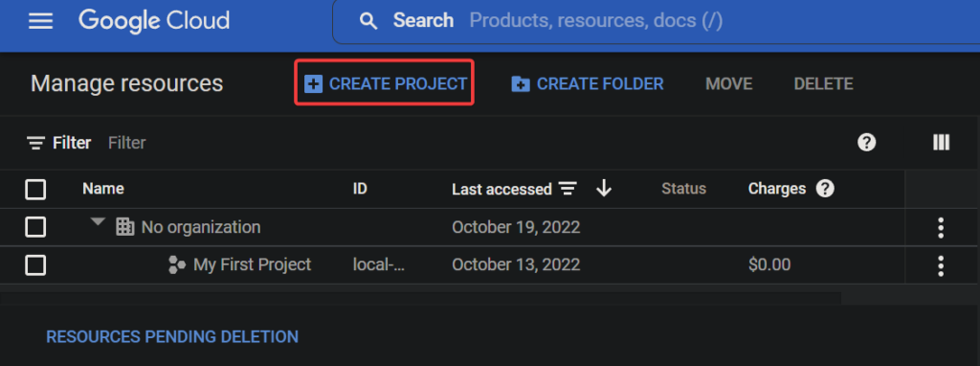Click the $0.00 charges cell
Viewport: 980px width, 366px height.
pos(769,265)
